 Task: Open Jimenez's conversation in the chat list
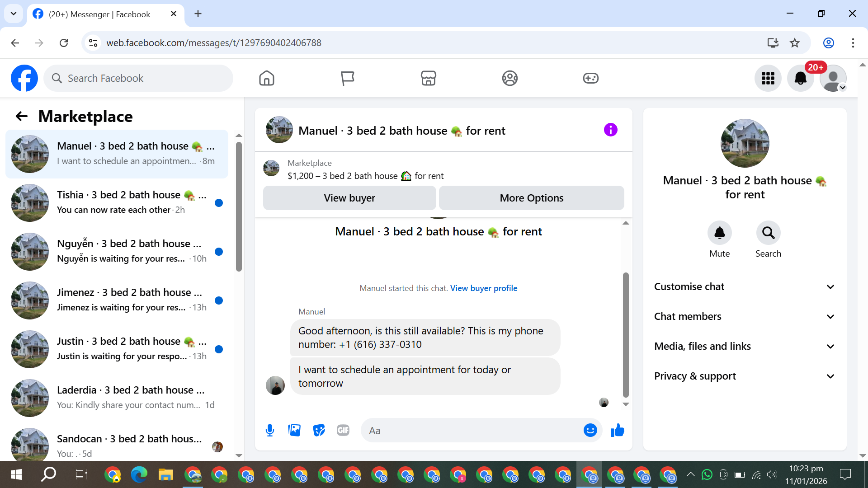[117, 300]
